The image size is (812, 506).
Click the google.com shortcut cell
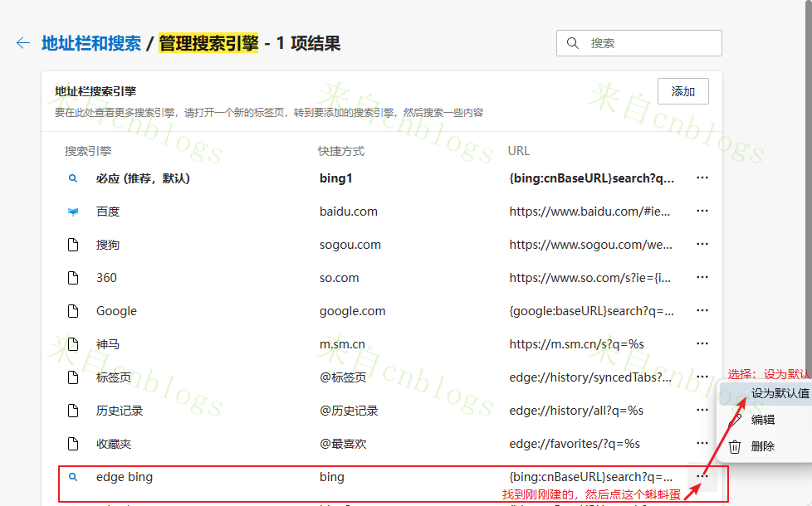[352, 311]
